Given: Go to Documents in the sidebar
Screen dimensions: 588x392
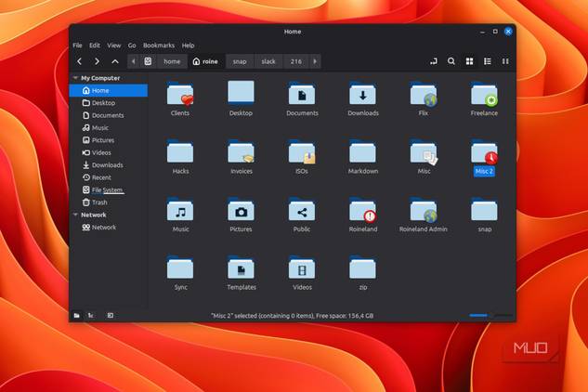Looking at the screenshot, I should tap(109, 115).
